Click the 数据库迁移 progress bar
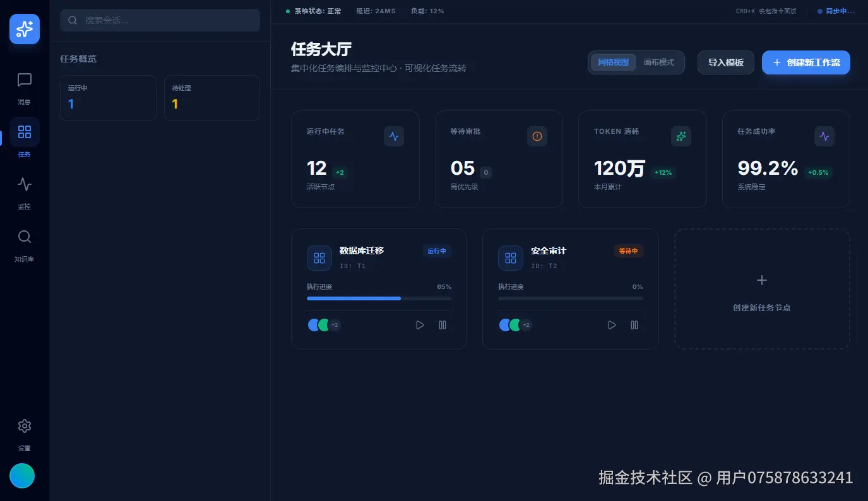The height and width of the screenshot is (501, 868). pyautogui.click(x=379, y=298)
